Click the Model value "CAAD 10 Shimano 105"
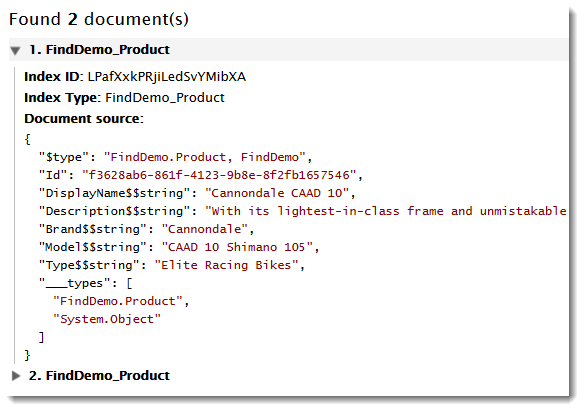 click(x=237, y=247)
